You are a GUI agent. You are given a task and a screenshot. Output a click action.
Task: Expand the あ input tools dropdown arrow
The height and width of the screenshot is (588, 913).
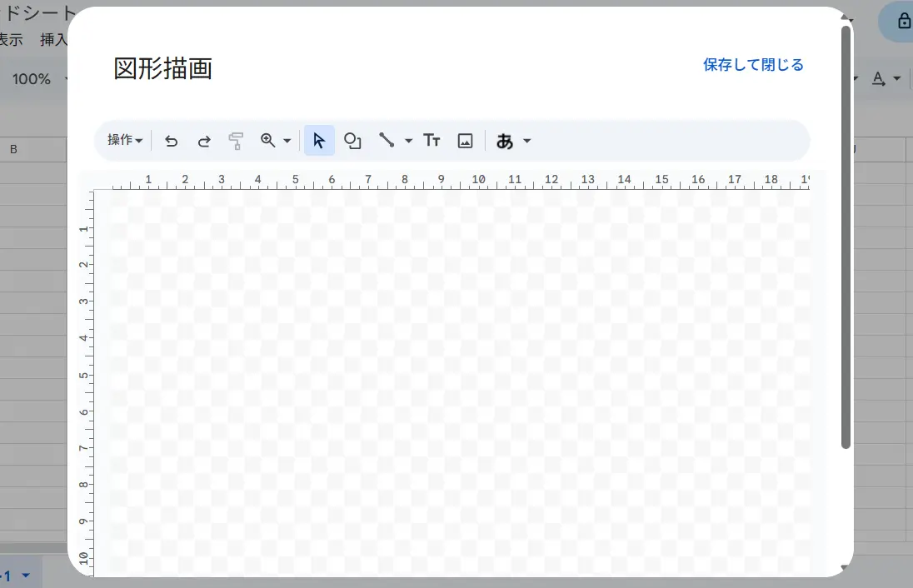527,141
